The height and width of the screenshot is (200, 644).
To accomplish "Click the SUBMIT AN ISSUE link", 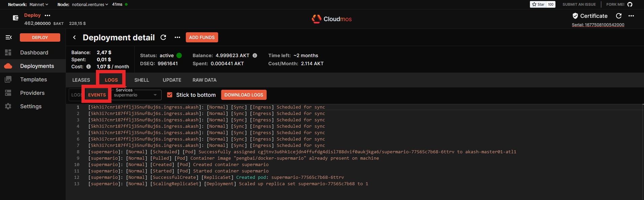I will click(x=579, y=4).
